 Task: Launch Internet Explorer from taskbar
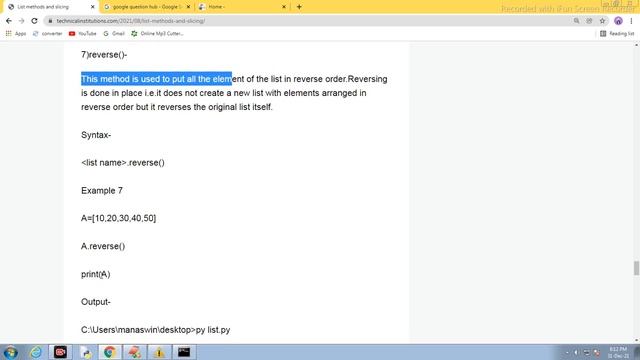(36, 352)
